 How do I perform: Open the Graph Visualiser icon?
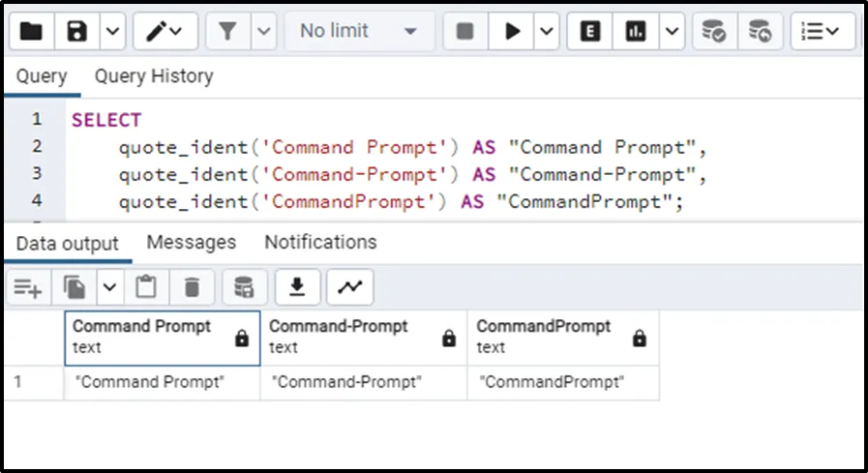coord(349,286)
